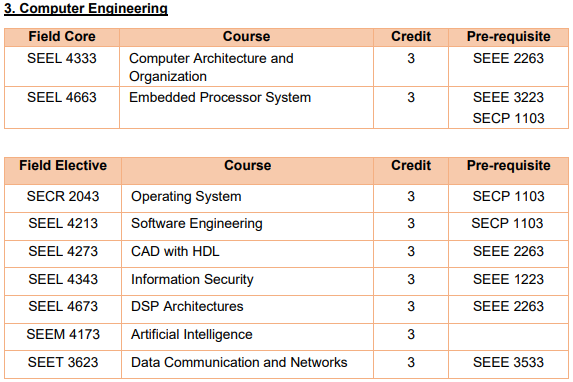Select the 'DSP Architectures' course name
The width and height of the screenshot is (573, 382).
pyautogui.click(x=187, y=306)
